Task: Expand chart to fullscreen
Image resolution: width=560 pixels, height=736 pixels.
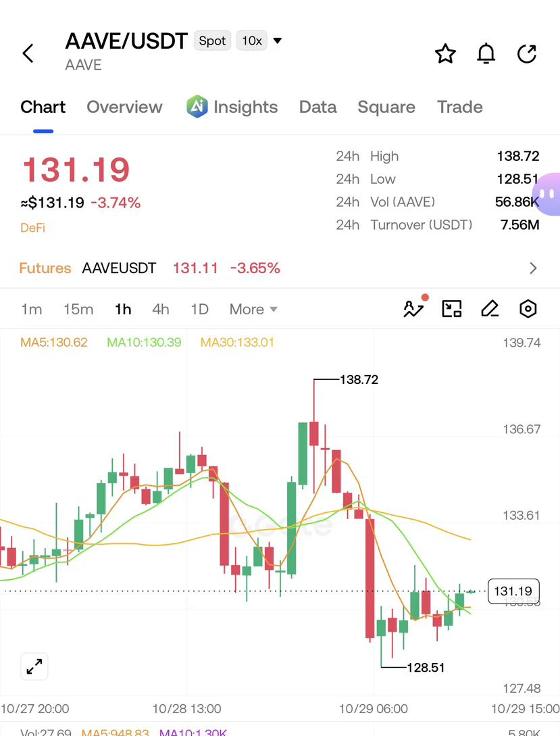Action: 34,666
